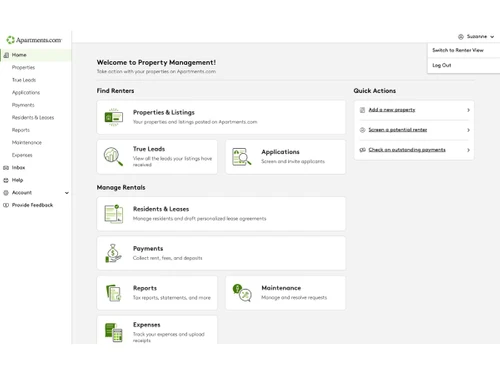Click the icon beside Check on outstanding payments

[x=362, y=150]
